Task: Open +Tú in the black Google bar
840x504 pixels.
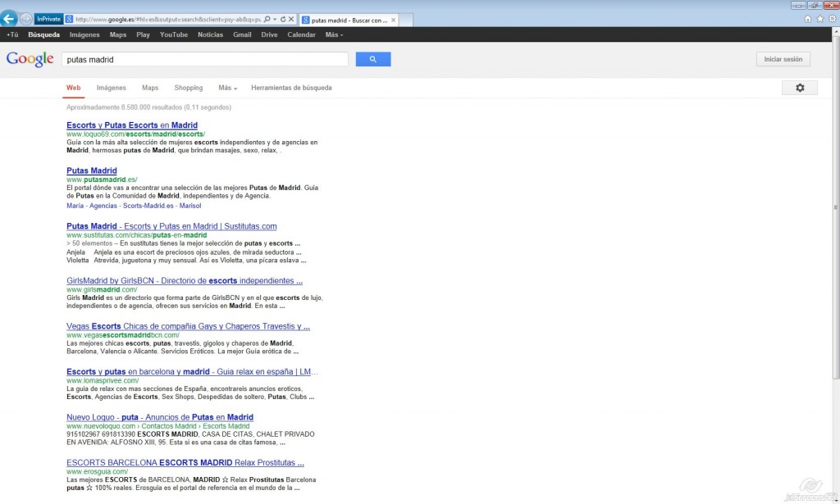Action: (x=12, y=34)
